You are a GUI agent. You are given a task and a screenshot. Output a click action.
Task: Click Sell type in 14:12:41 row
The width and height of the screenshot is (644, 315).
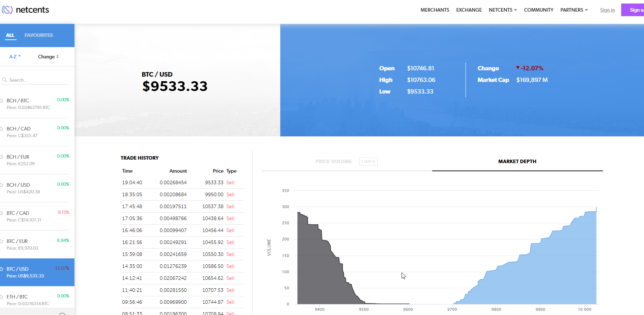pos(230,278)
